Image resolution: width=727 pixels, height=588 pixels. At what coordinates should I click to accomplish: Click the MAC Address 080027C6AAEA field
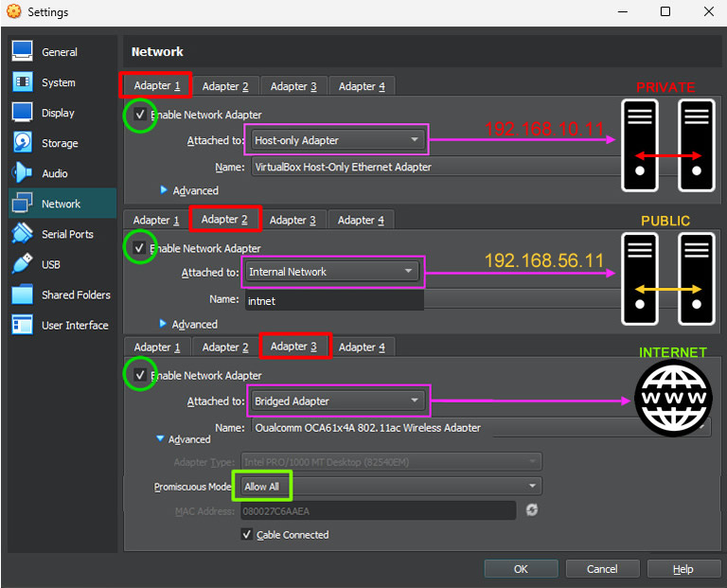tap(379, 511)
